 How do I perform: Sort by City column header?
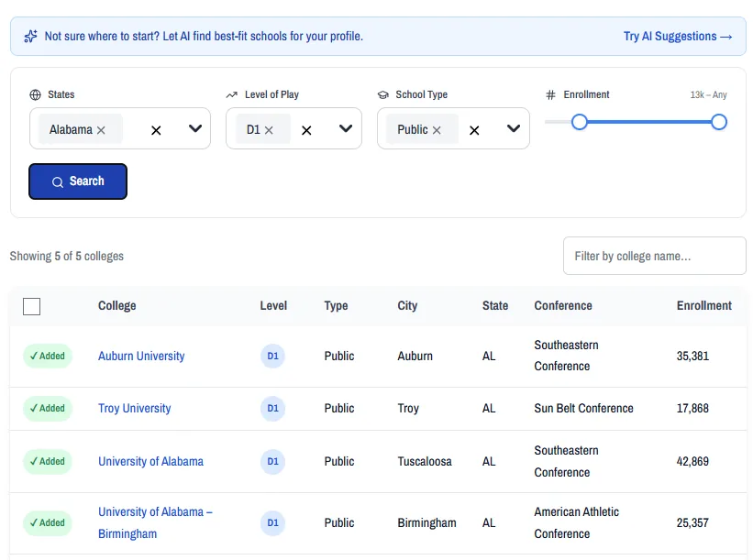pyautogui.click(x=407, y=306)
